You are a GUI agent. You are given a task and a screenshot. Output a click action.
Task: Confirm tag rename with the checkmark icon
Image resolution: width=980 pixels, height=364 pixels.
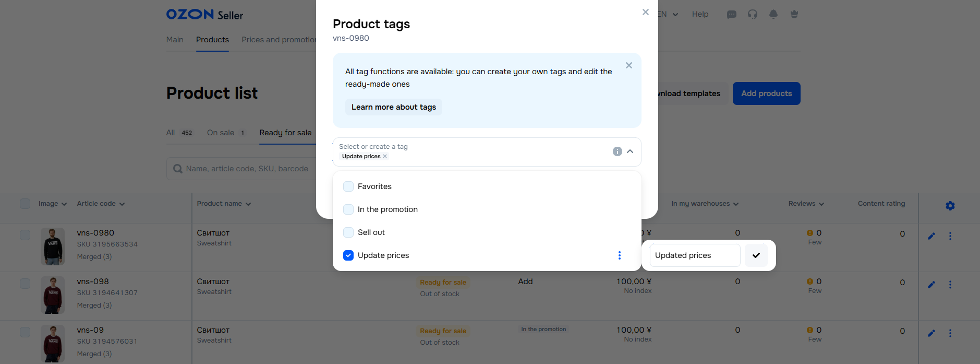tap(756, 255)
